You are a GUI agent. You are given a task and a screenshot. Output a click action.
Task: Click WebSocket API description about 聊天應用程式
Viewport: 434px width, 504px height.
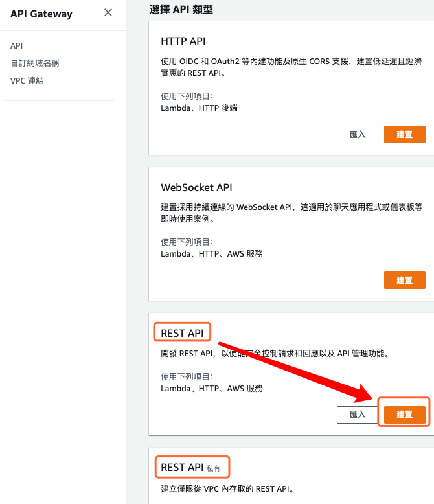coord(291,212)
